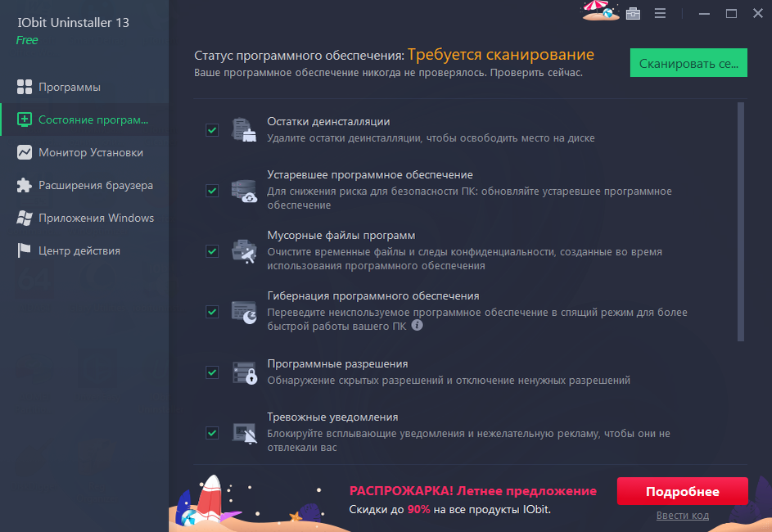Open the hamburger menu icon

(660, 13)
